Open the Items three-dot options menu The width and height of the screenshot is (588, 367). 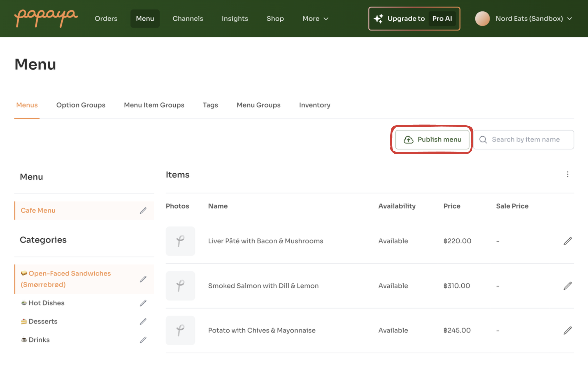(567, 174)
